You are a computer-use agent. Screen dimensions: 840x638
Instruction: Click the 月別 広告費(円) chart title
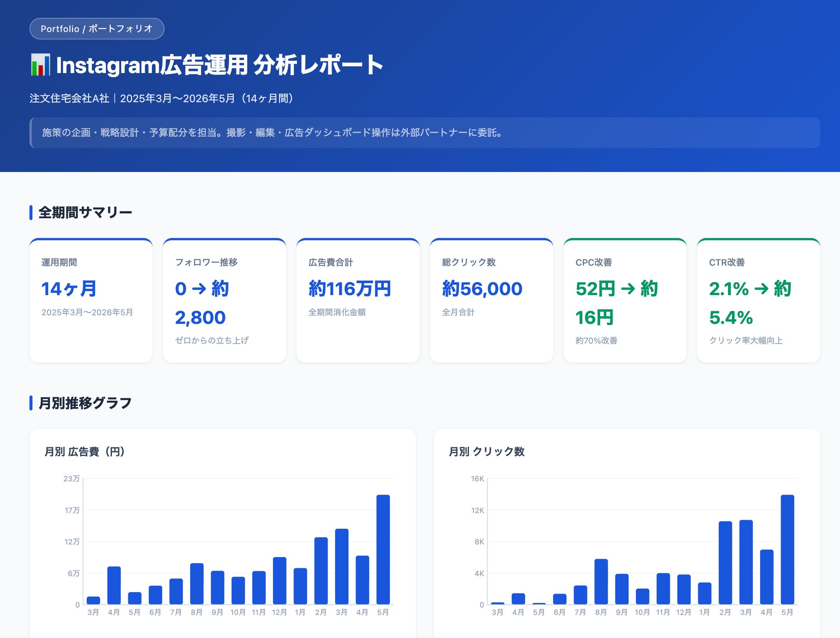[85, 451]
